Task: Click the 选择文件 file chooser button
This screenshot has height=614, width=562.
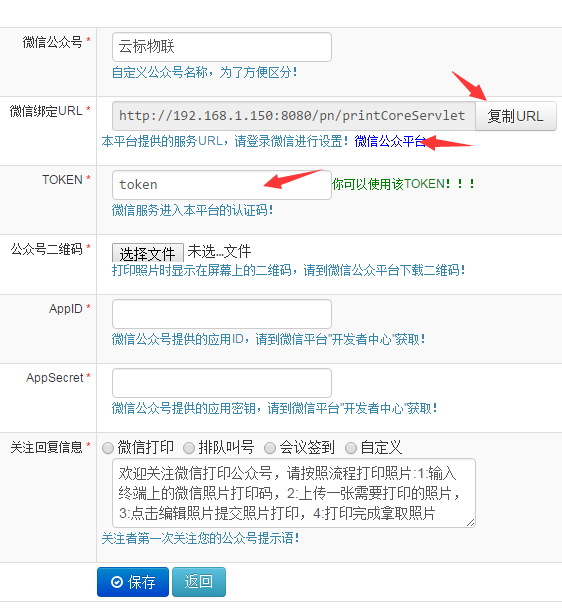Action: 148,253
